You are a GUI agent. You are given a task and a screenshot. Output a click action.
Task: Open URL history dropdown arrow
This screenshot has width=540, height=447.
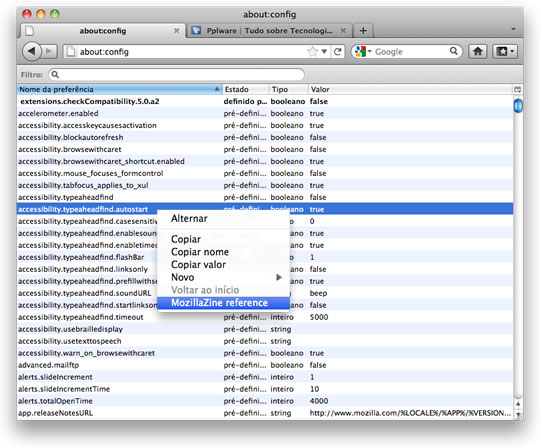(324, 52)
